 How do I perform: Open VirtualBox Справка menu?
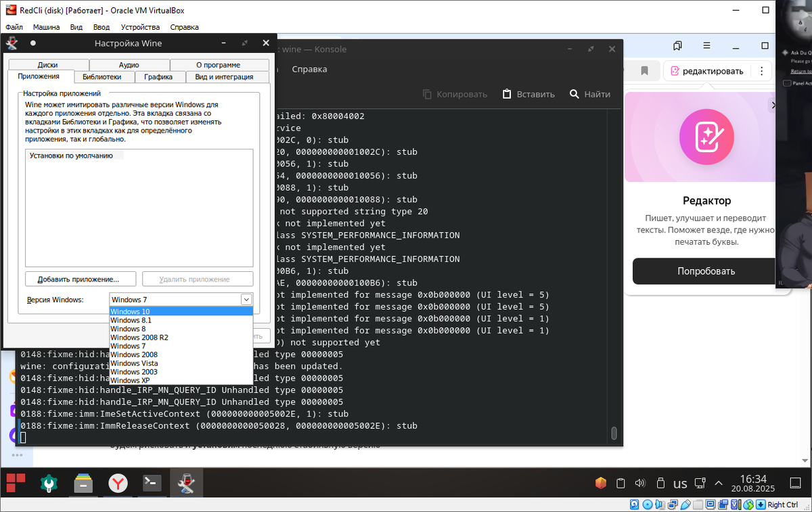tap(184, 27)
